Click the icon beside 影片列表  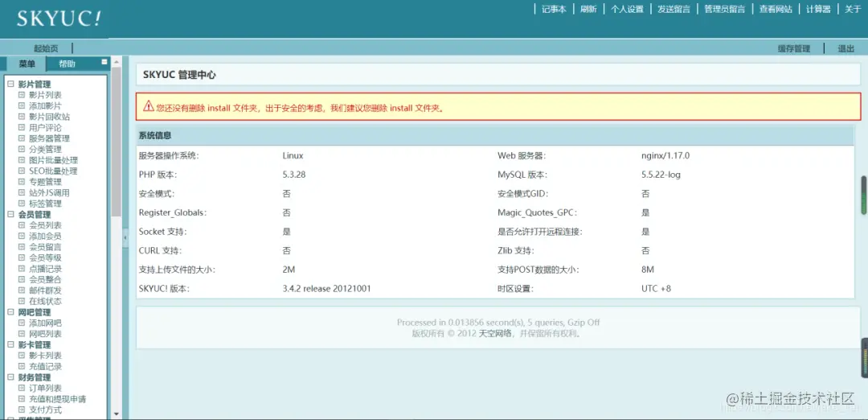[x=22, y=95]
